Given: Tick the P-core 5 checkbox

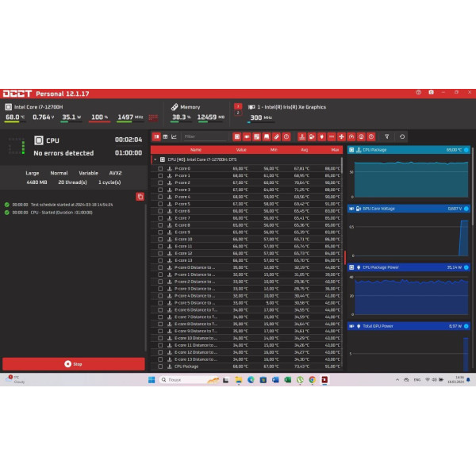Looking at the screenshot, I should [x=160, y=204].
